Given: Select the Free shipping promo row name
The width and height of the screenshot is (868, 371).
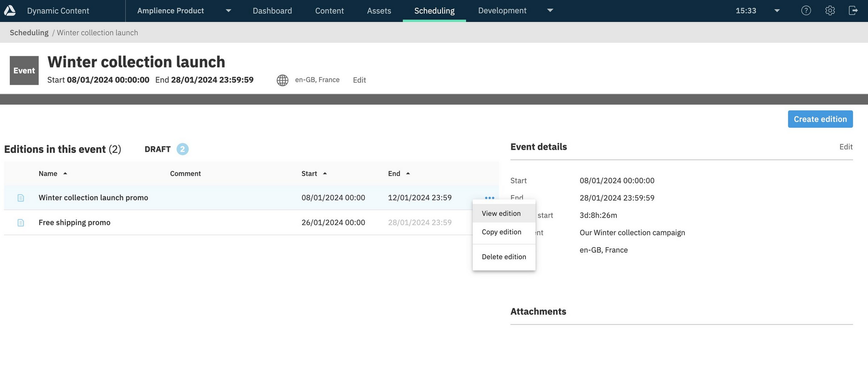Looking at the screenshot, I should 74,223.
